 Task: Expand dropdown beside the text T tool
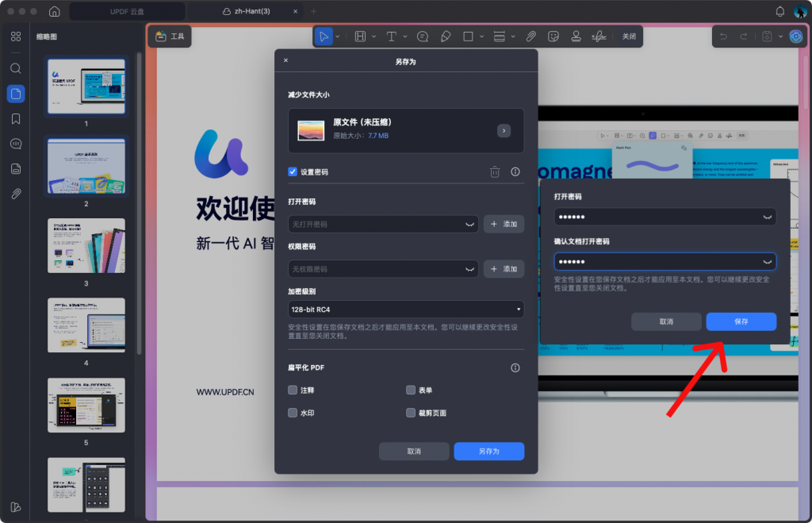(x=405, y=37)
